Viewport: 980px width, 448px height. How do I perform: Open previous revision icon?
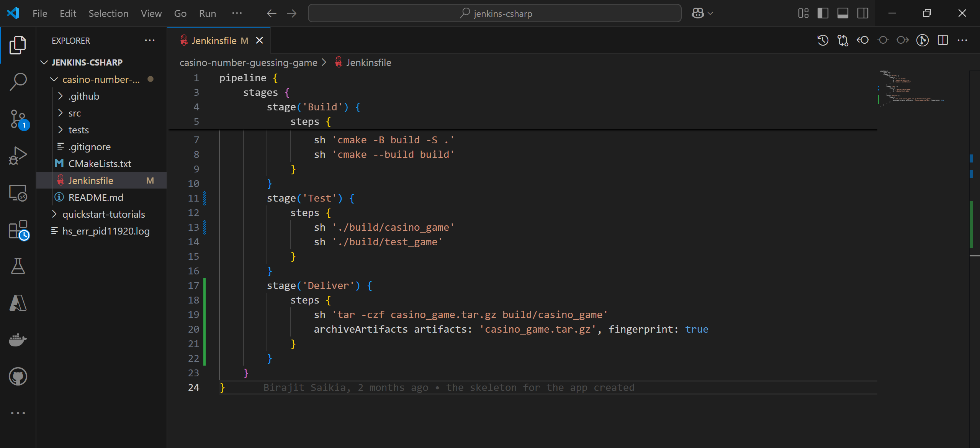[863, 40]
